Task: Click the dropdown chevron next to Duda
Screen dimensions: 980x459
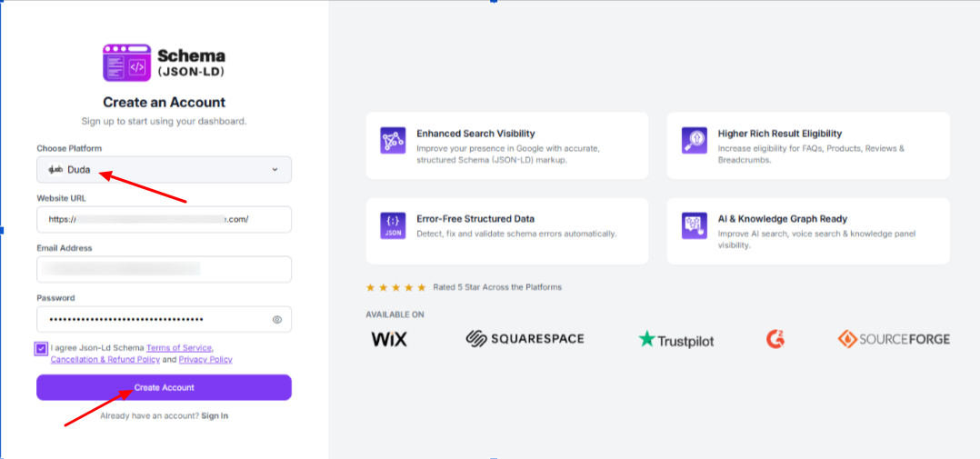Action: (275, 169)
